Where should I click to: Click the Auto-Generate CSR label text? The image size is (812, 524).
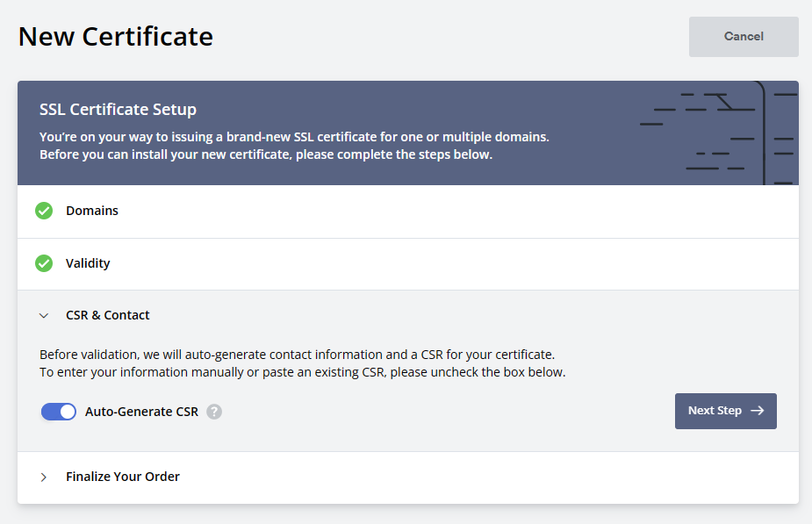141,412
